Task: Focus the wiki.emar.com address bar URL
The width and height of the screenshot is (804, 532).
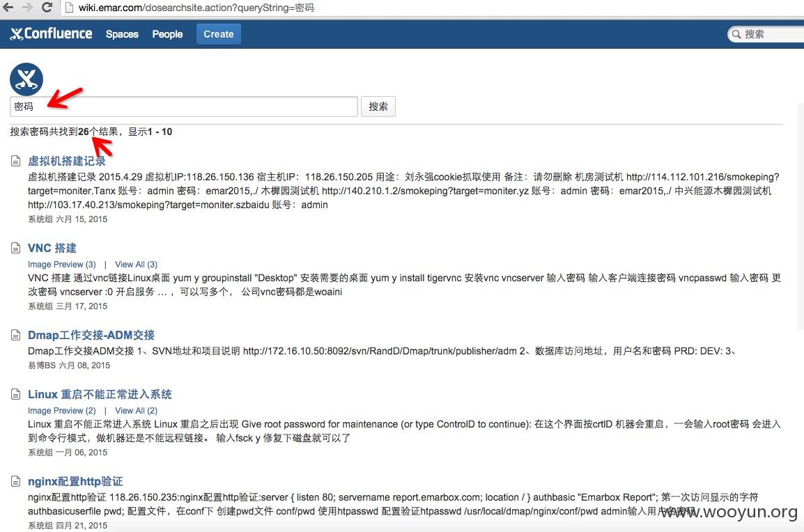Action: click(196, 8)
